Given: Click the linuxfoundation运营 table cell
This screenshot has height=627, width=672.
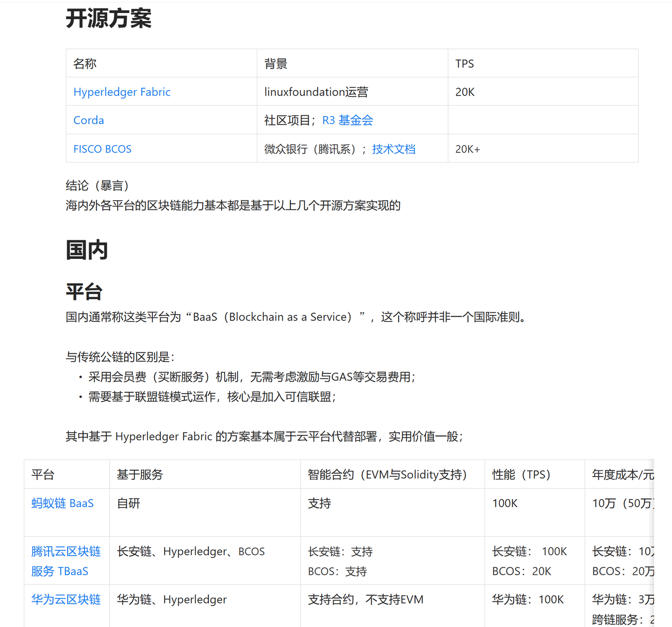Looking at the screenshot, I should click(x=316, y=92).
